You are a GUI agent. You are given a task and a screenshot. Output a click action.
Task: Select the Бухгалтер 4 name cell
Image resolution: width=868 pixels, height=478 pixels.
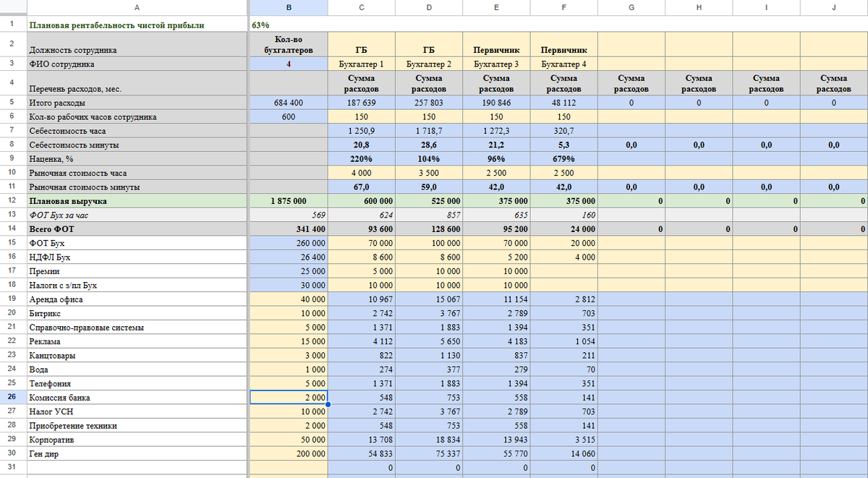coord(563,64)
